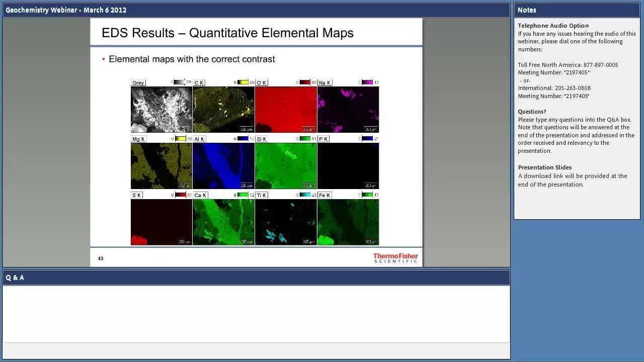
Task: Click the Geochemistry Webinar title bar
Action: pos(256,10)
